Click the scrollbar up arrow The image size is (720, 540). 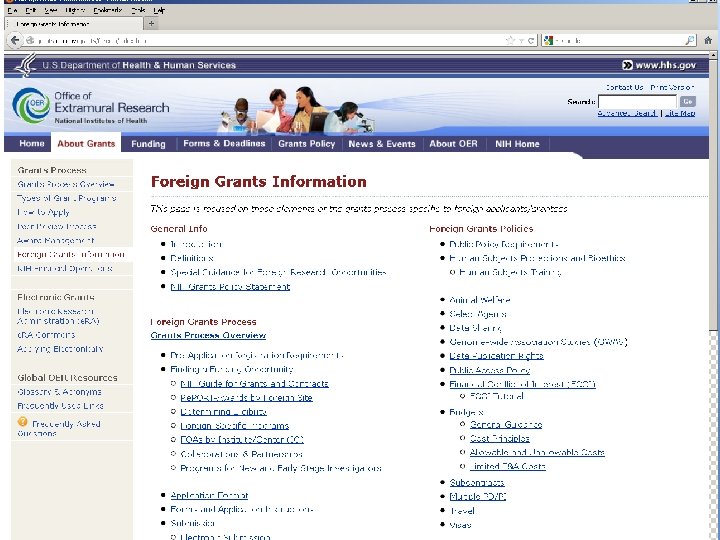713,56
